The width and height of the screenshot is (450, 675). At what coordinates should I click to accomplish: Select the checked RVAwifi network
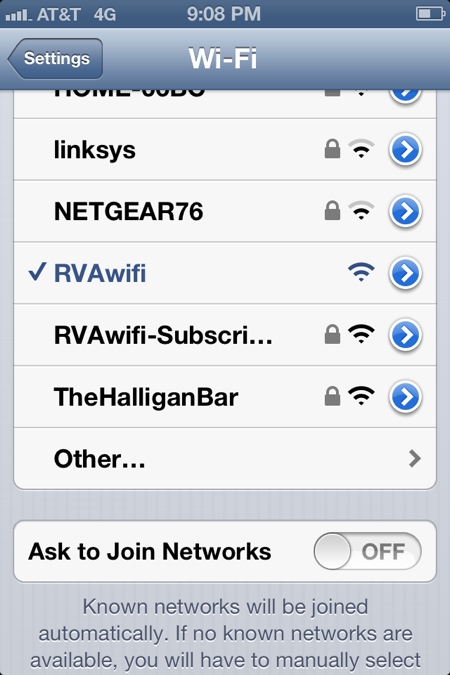[x=225, y=273]
